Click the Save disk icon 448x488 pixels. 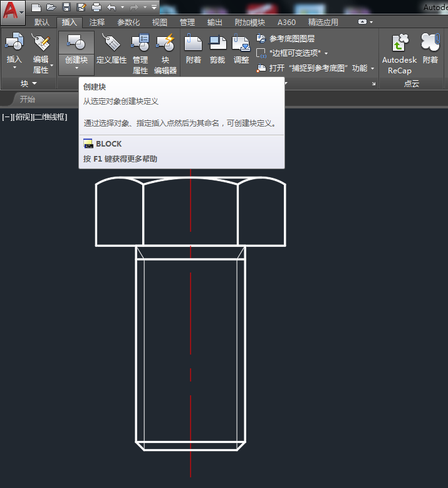coord(66,7)
